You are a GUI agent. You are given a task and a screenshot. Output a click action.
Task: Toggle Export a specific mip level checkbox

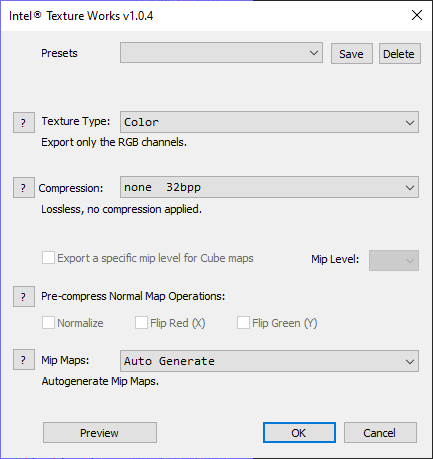pyautogui.click(x=48, y=258)
